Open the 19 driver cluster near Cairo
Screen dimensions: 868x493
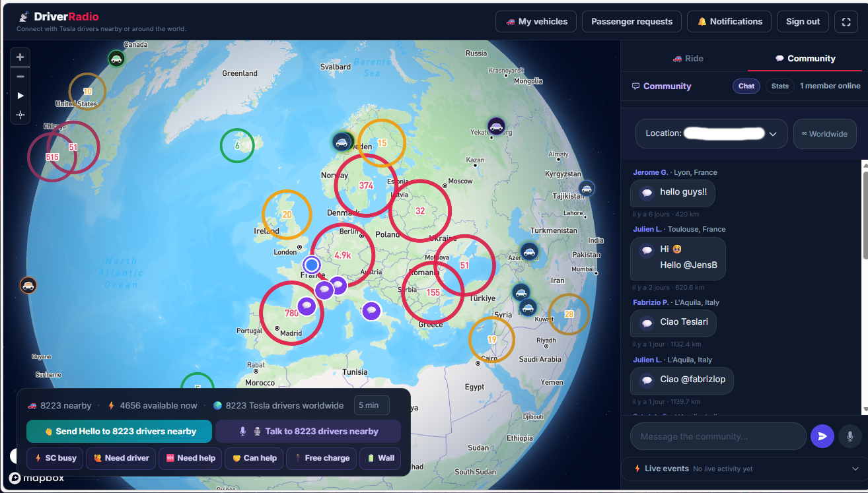(491, 339)
